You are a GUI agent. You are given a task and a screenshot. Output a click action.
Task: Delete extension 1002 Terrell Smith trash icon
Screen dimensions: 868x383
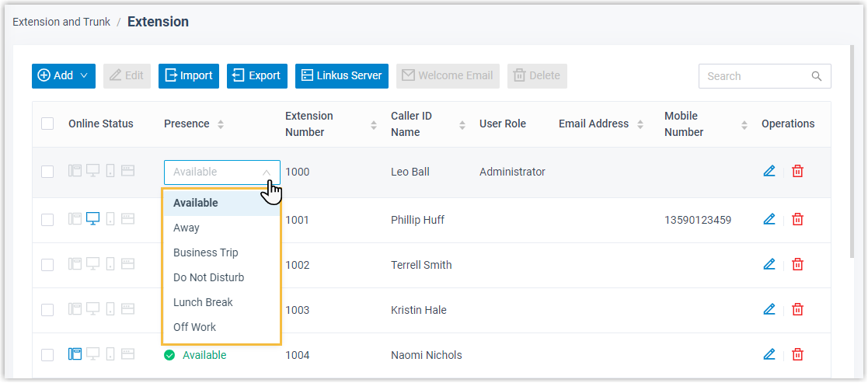point(797,264)
